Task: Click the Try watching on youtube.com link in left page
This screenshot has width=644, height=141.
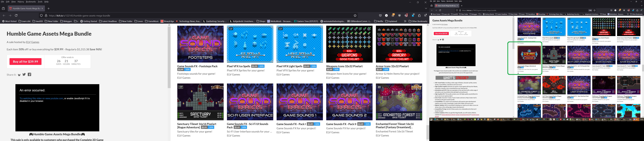Action: [41, 98]
